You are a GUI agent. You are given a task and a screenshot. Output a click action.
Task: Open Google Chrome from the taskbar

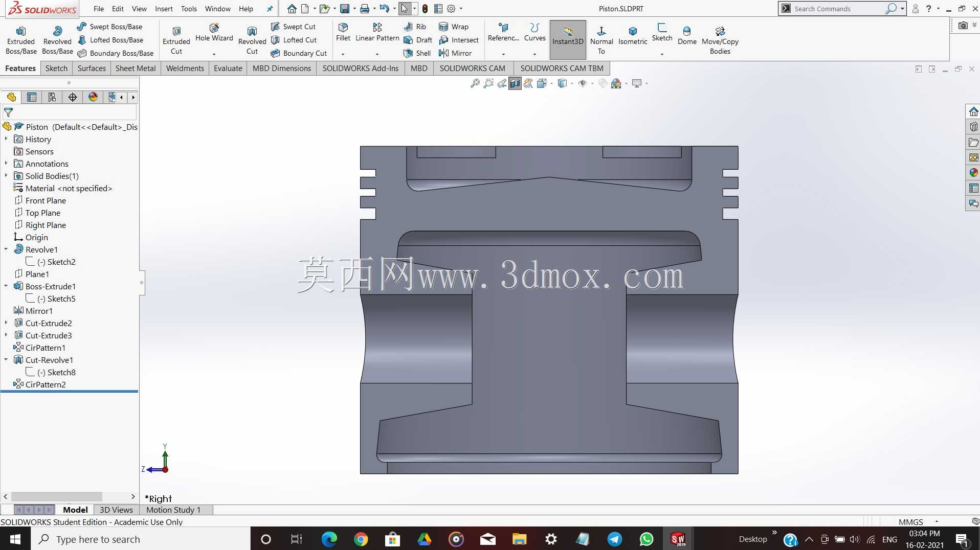pos(361,539)
